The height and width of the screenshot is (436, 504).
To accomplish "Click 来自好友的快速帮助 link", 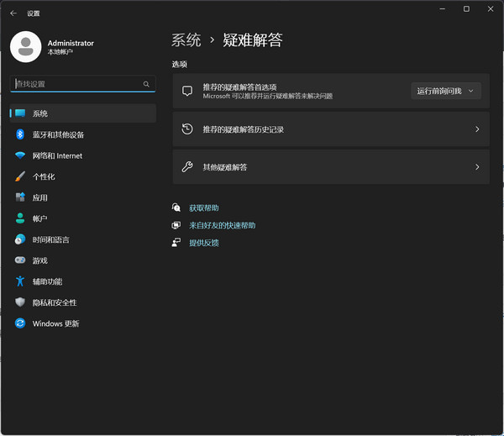I will click(x=222, y=225).
